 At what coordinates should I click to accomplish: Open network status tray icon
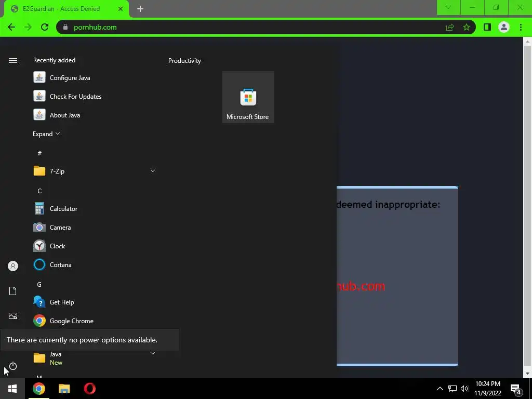click(453, 389)
